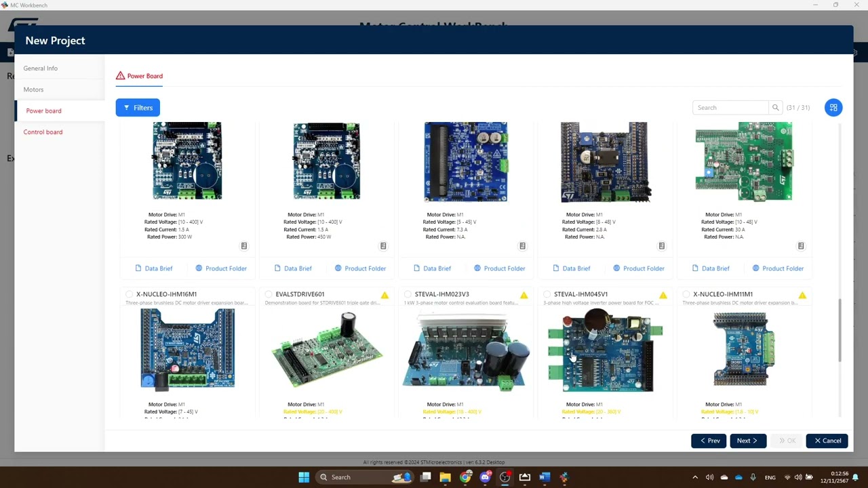Image resolution: width=868 pixels, height=488 pixels.
Task: Open Chrome from taskbar
Action: point(465,477)
